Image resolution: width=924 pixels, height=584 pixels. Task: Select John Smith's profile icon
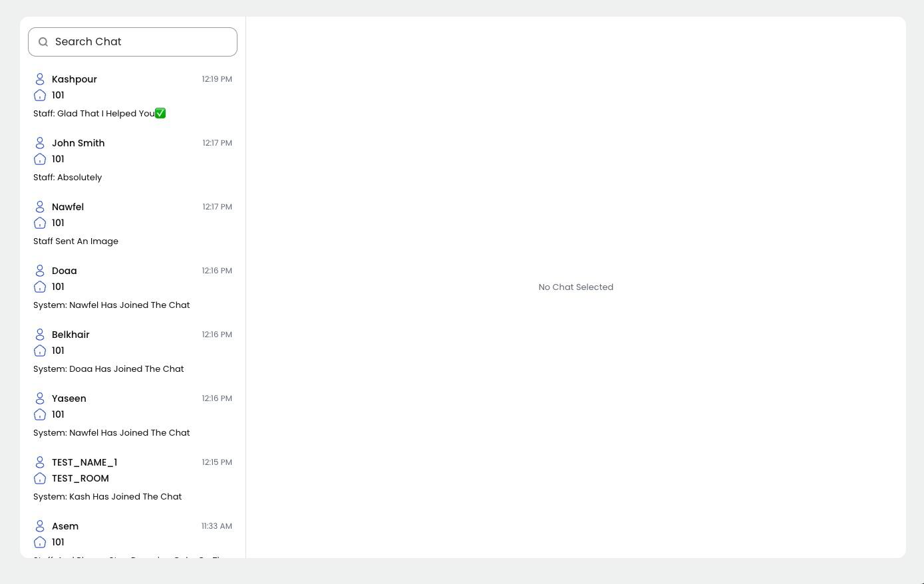40,143
